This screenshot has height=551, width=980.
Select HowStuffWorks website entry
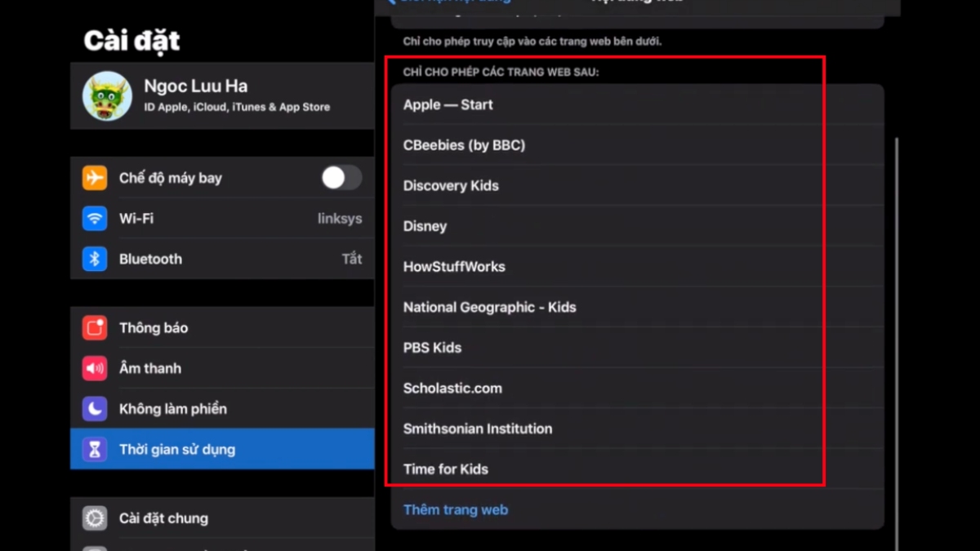click(x=638, y=266)
